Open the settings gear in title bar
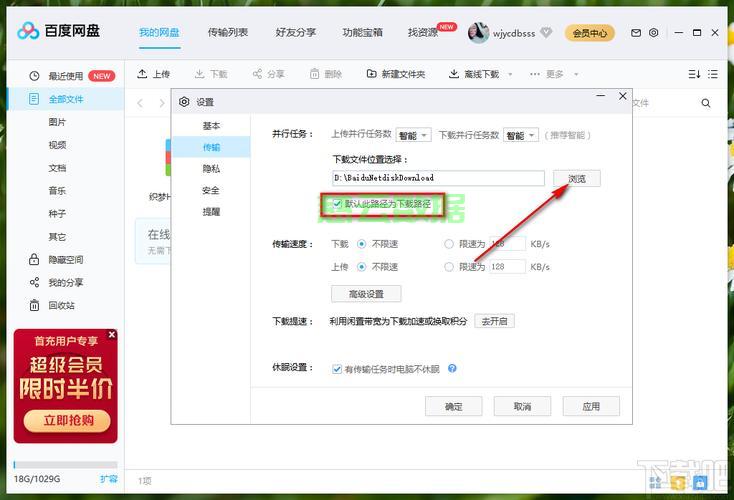This screenshot has height=500, width=734. 653,33
